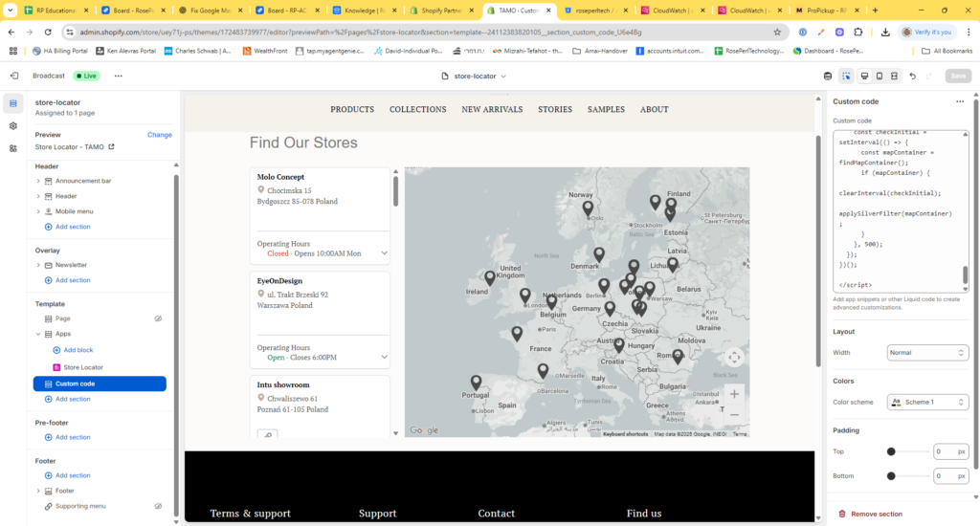
Task: Click the exit editor icon
Action: [x=13, y=76]
